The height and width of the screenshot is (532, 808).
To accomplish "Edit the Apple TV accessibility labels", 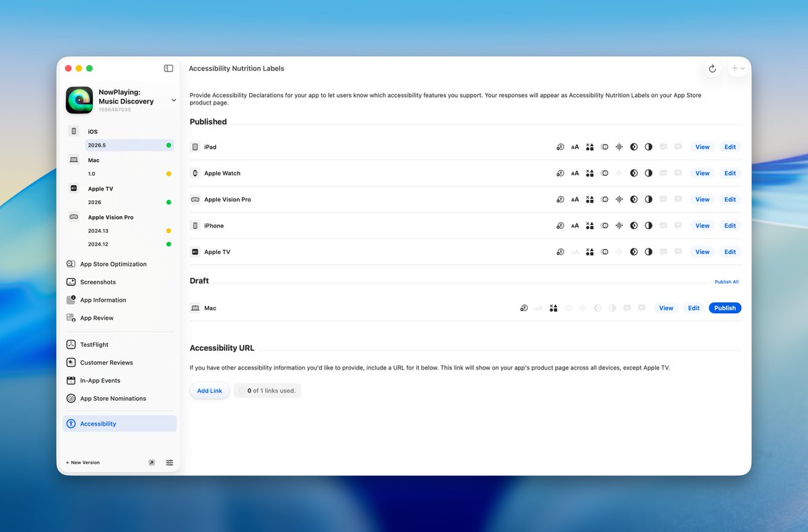I will (730, 252).
